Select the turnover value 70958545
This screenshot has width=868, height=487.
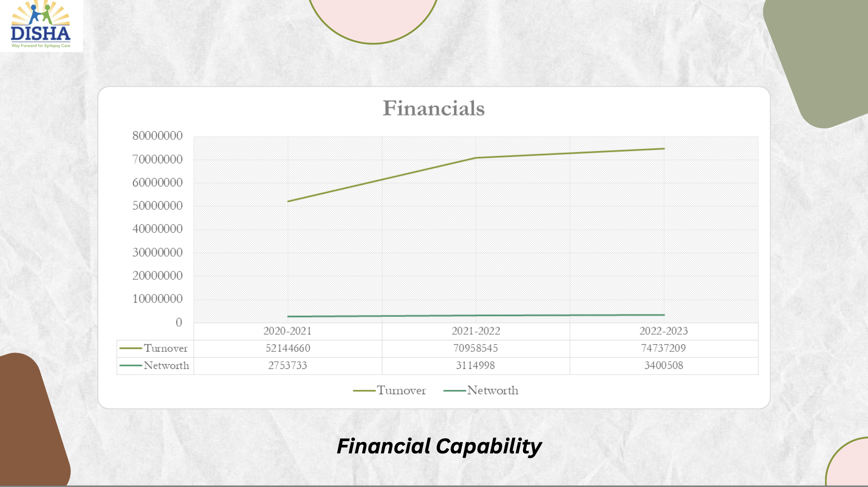point(476,348)
